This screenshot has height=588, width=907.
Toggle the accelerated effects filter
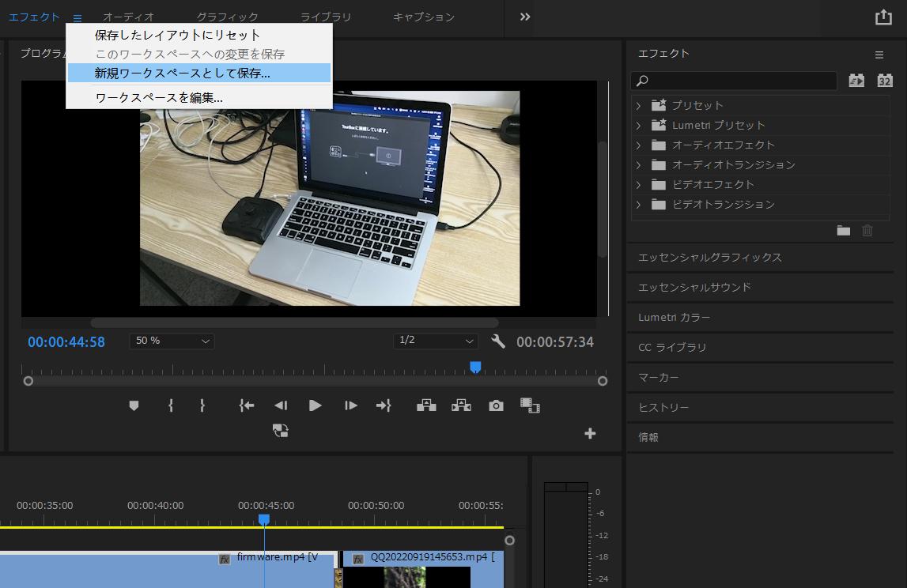856,81
